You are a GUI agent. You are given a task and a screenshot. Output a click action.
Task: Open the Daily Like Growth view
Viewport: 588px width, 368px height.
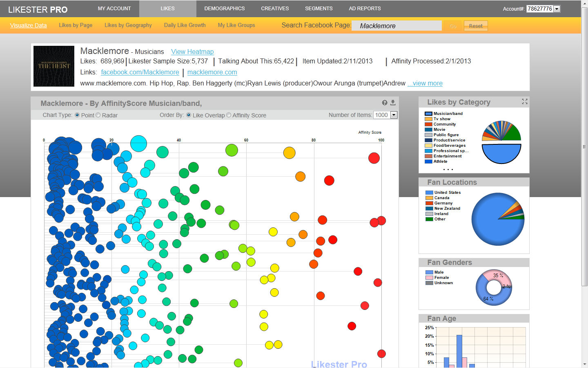click(185, 25)
